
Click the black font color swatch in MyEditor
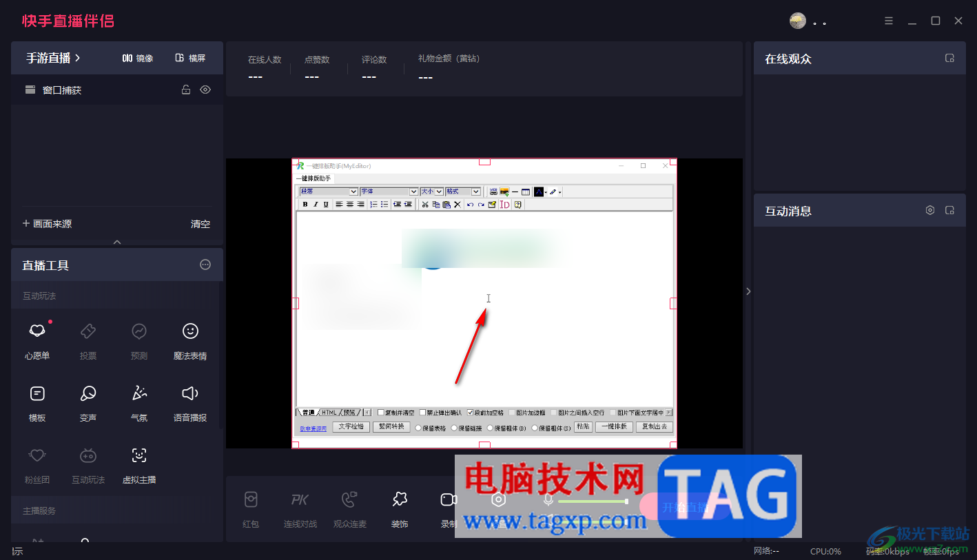coord(538,191)
